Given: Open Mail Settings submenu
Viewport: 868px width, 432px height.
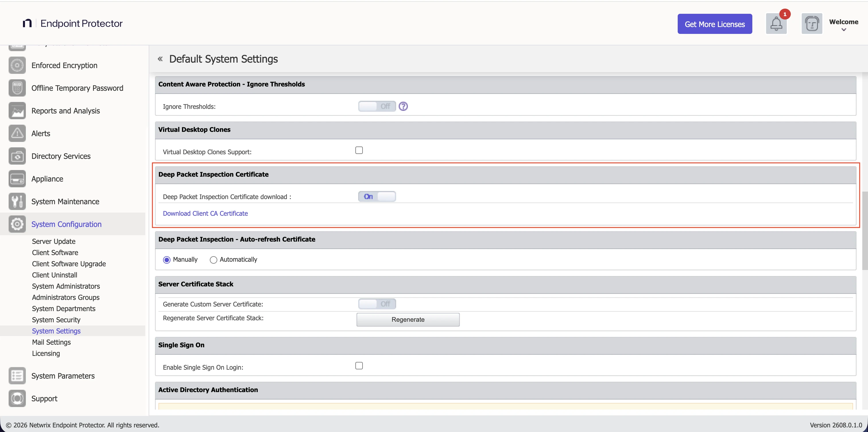Looking at the screenshot, I should [51, 342].
